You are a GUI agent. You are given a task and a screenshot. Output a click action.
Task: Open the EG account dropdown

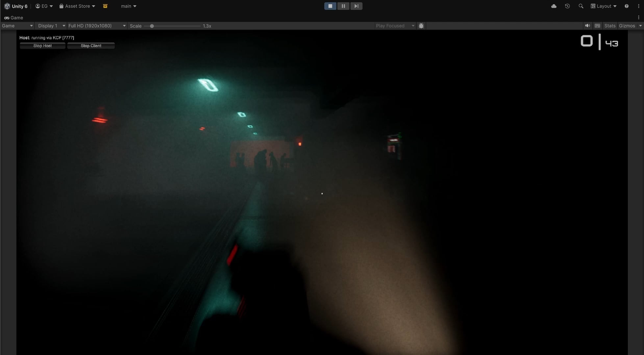(44, 6)
